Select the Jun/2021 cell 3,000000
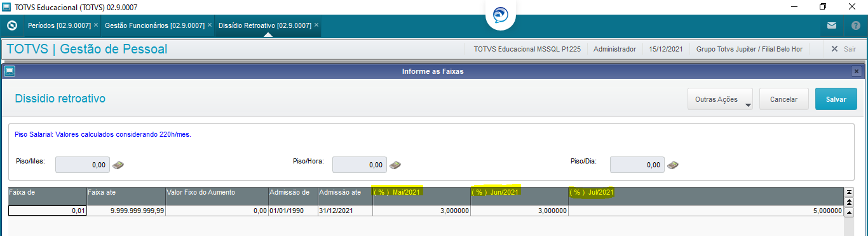868x236 pixels. pyautogui.click(x=519, y=211)
